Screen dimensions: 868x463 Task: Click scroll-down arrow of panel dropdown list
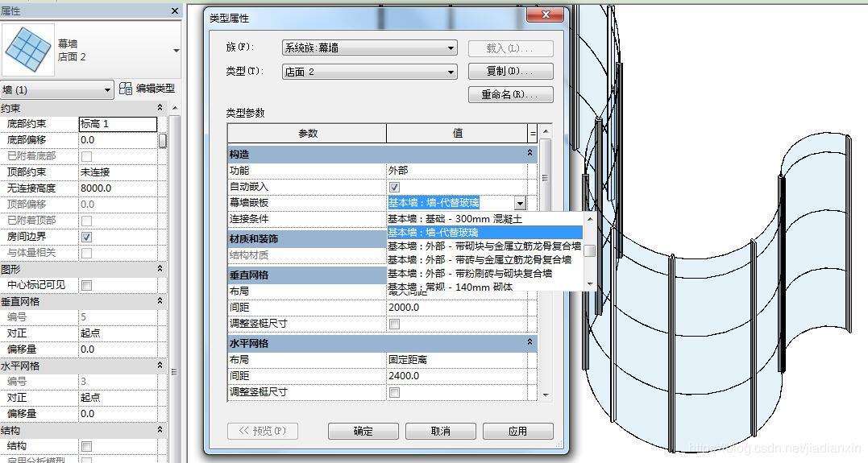590,284
